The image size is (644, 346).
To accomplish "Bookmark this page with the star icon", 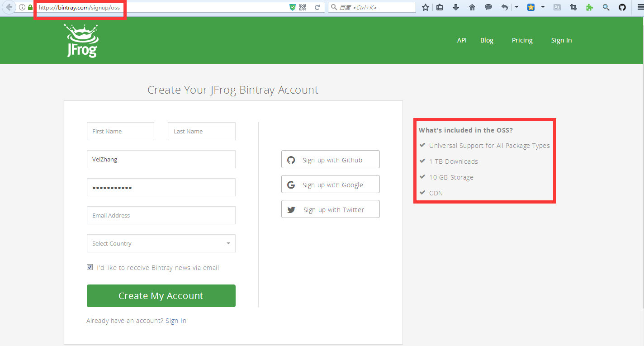I will point(425,7).
